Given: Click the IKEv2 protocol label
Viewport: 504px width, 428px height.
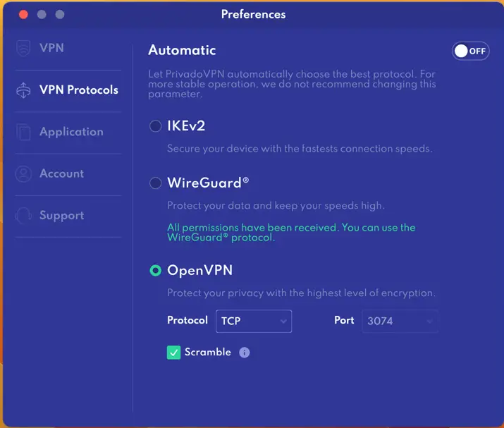Looking at the screenshot, I should 186,126.
